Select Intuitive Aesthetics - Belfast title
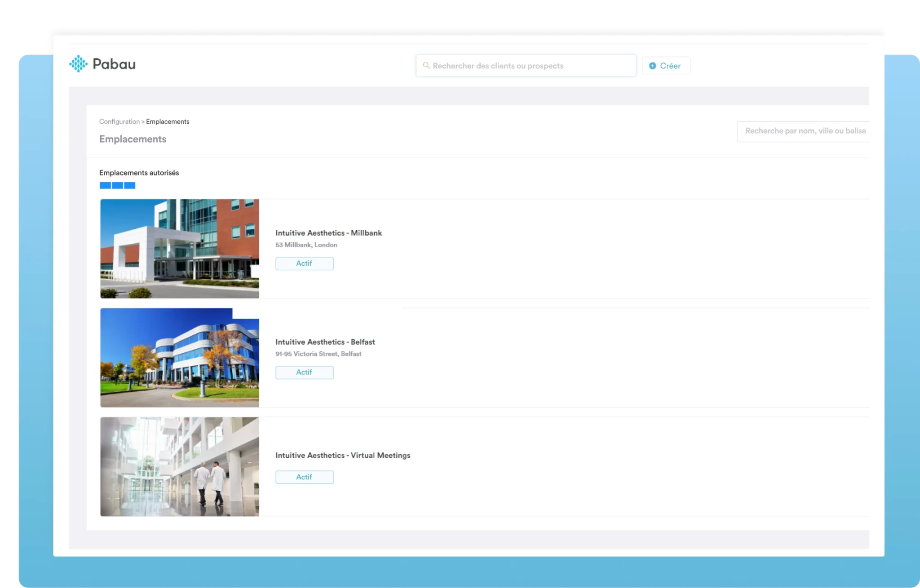The width and height of the screenshot is (920, 588). (325, 342)
